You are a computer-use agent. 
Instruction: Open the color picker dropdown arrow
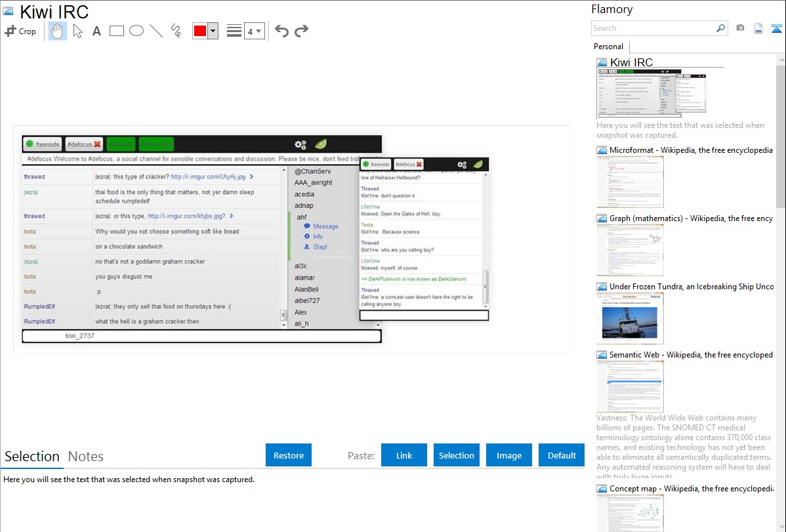pos(213,31)
